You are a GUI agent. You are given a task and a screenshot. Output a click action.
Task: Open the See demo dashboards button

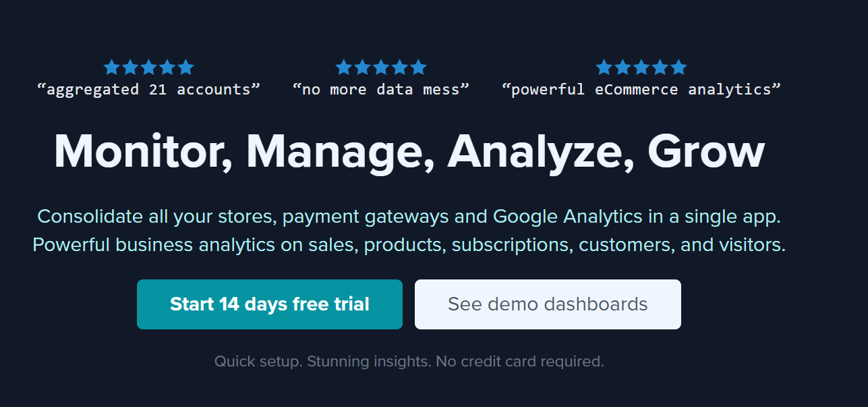point(548,304)
